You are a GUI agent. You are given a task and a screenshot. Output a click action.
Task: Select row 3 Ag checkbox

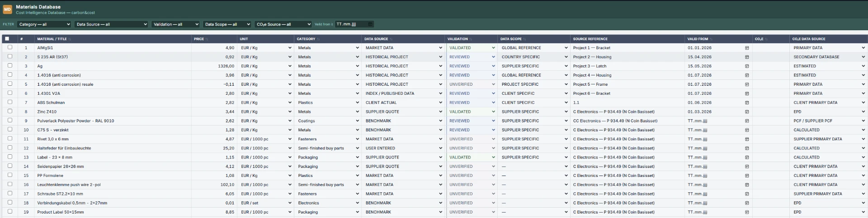click(x=10, y=65)
